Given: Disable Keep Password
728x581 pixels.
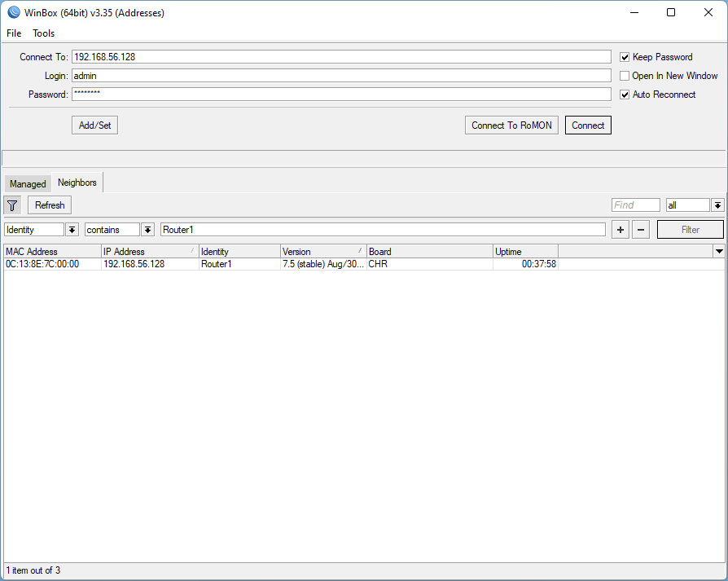Looking at the screenshot, I should tap(624, 56).
